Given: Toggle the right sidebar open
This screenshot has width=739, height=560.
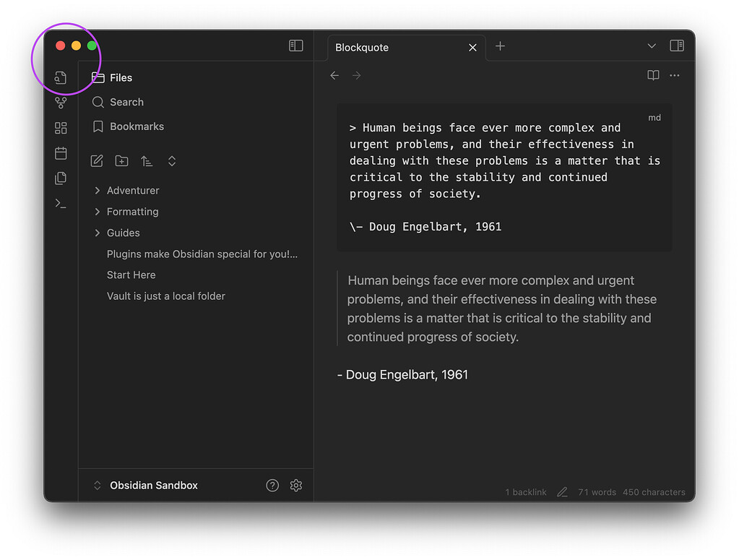Looking at the screenshot, I should [676, 45].
